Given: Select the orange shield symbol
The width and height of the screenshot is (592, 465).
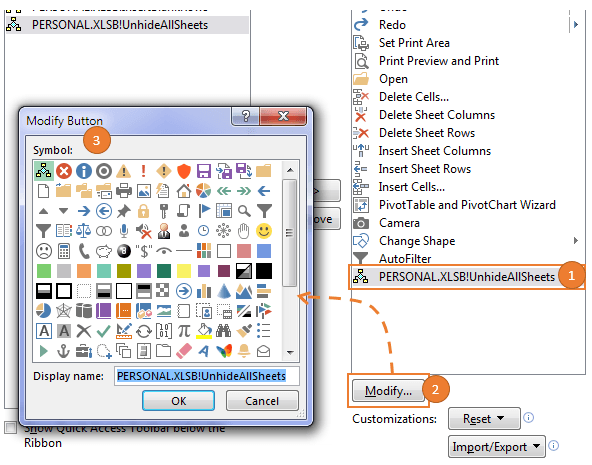Looking at the screenshot, I should [184, 171].
